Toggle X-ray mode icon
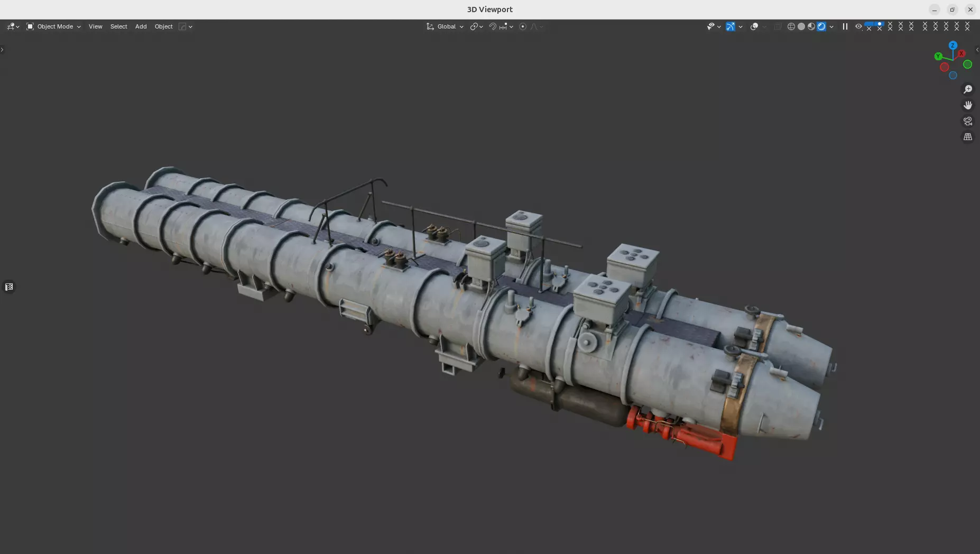Viewport: 980px width, 554px height. pos(778,26)
